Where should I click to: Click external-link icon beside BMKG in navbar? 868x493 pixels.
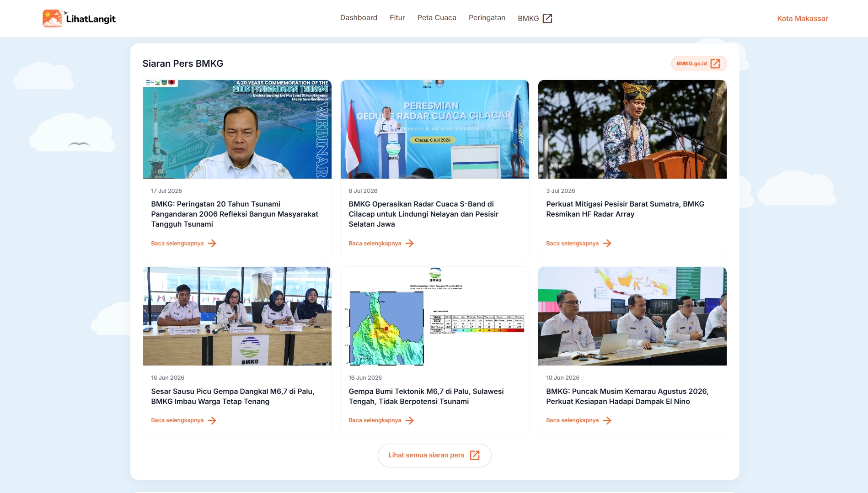point(547,18)
